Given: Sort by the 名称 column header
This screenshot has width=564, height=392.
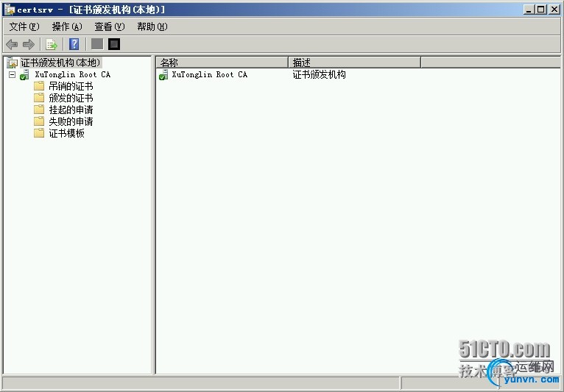Looking at the screenshot, I should [x=222, y=63].
